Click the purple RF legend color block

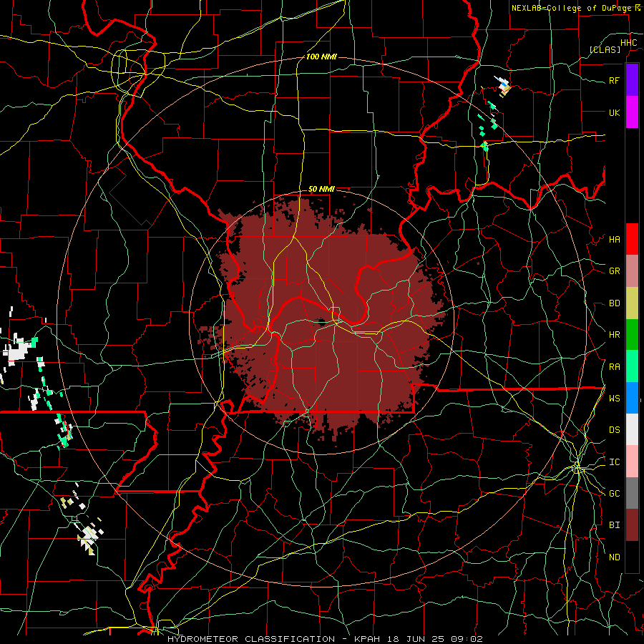pos(632,80)
